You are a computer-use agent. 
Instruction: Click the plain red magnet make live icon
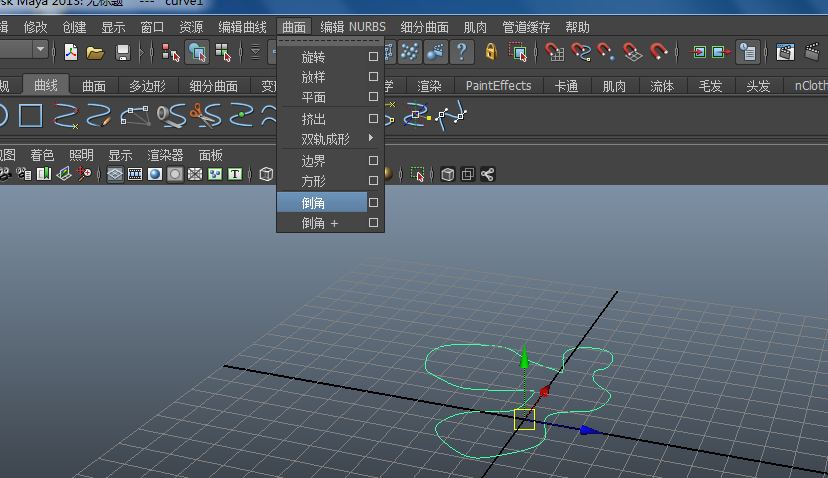tap(658, 52)
